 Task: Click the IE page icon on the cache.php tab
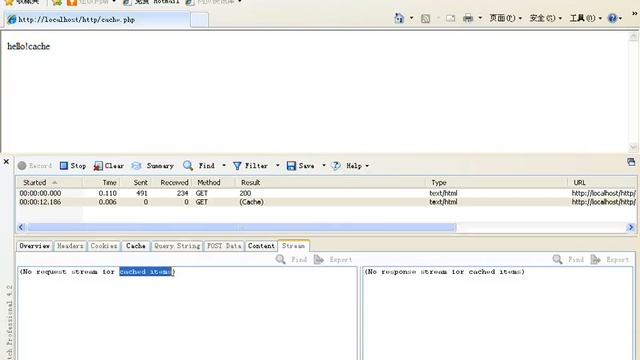pyautogui.click(x=12, y=19)
